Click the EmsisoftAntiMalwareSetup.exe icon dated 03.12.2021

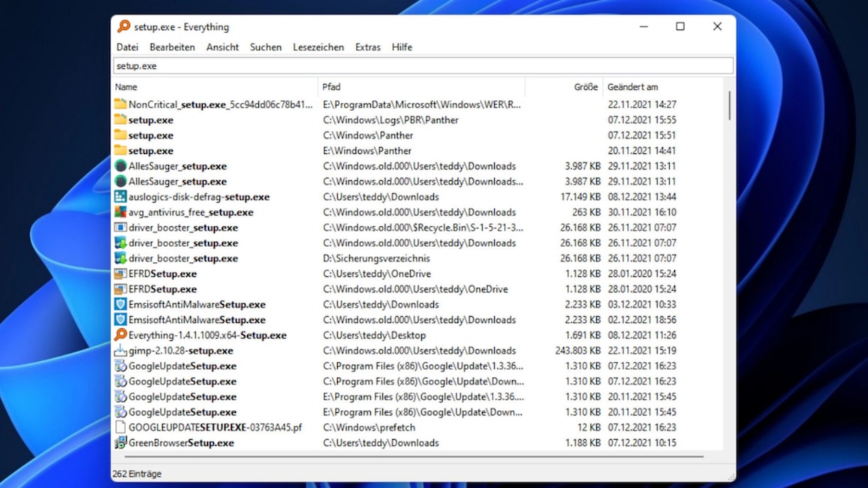(x=120, y=304)
